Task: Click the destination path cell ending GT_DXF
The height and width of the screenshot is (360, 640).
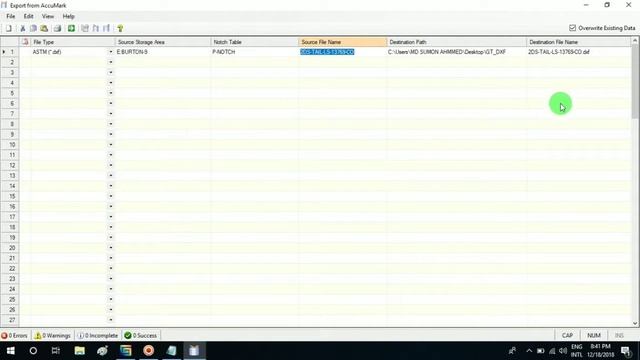Action: [x=456, y=52]
